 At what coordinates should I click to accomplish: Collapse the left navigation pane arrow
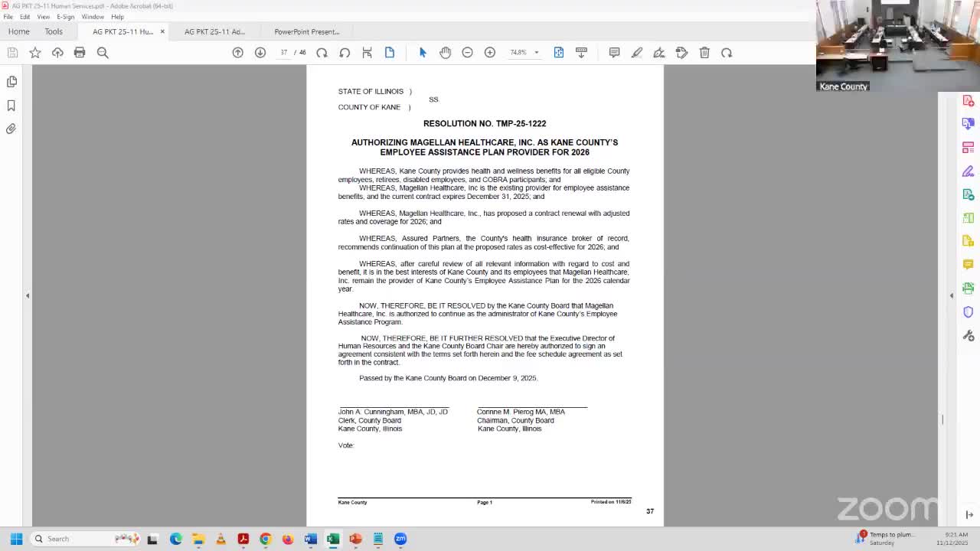[x=27, y=295]
